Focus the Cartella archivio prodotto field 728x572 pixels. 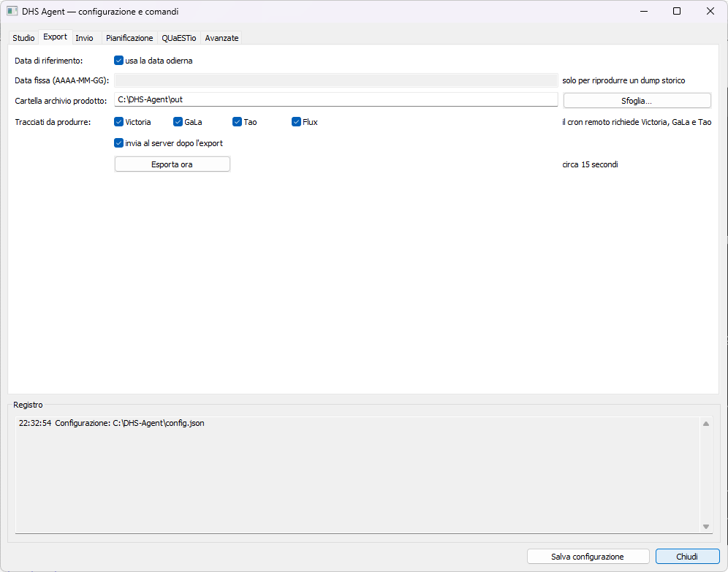coord(336,99)
